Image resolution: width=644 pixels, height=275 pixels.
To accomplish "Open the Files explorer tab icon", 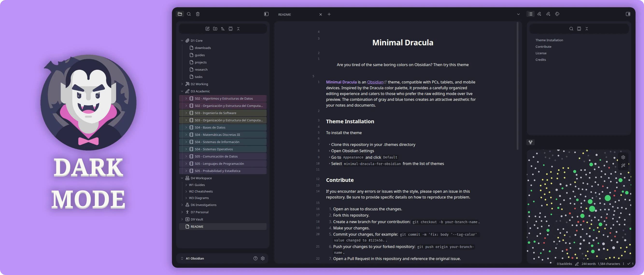I will [180, 14].
